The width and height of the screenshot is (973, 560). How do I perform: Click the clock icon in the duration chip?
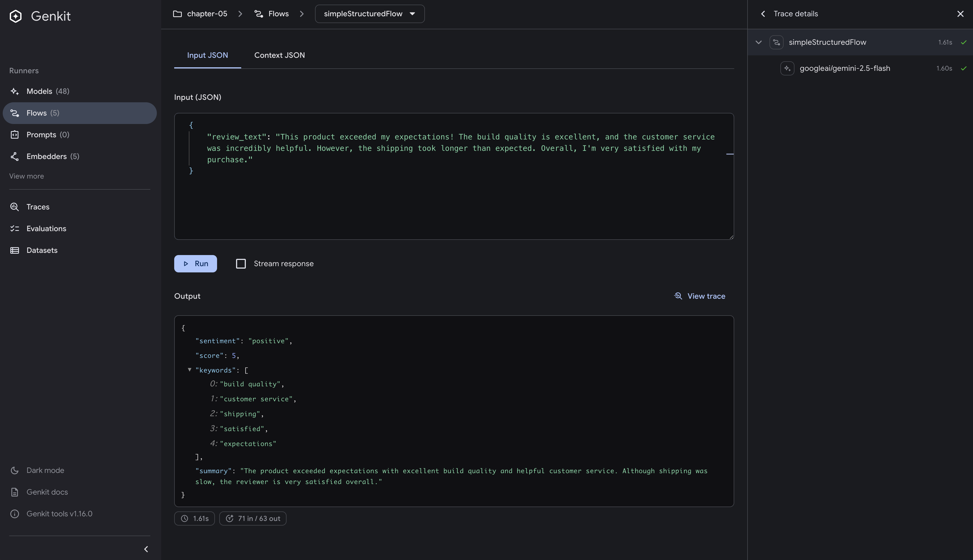(185, 518)
